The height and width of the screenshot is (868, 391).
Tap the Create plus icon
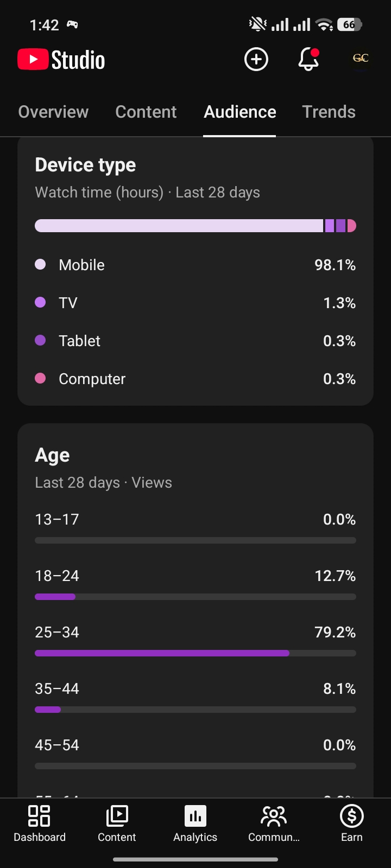256,59
